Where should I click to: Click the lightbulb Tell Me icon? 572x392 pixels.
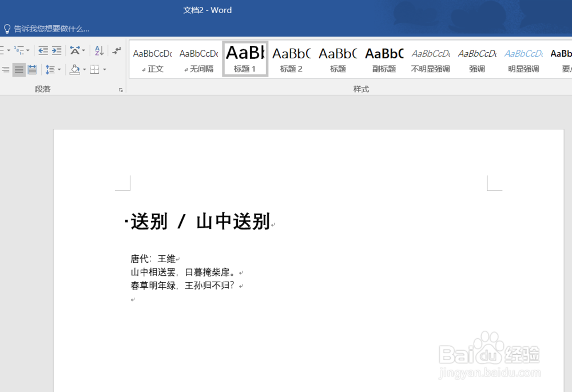7,28
